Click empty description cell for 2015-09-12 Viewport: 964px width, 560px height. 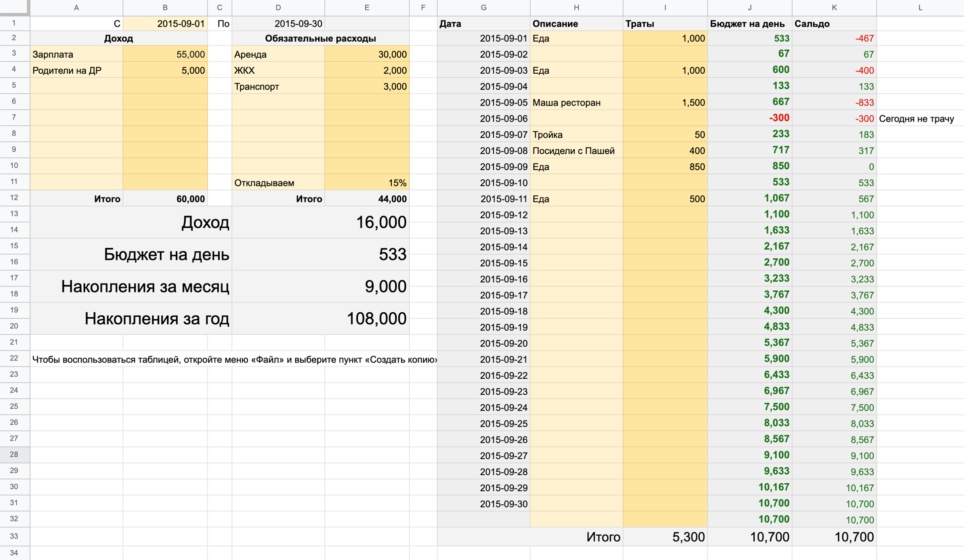pos(576,215)
